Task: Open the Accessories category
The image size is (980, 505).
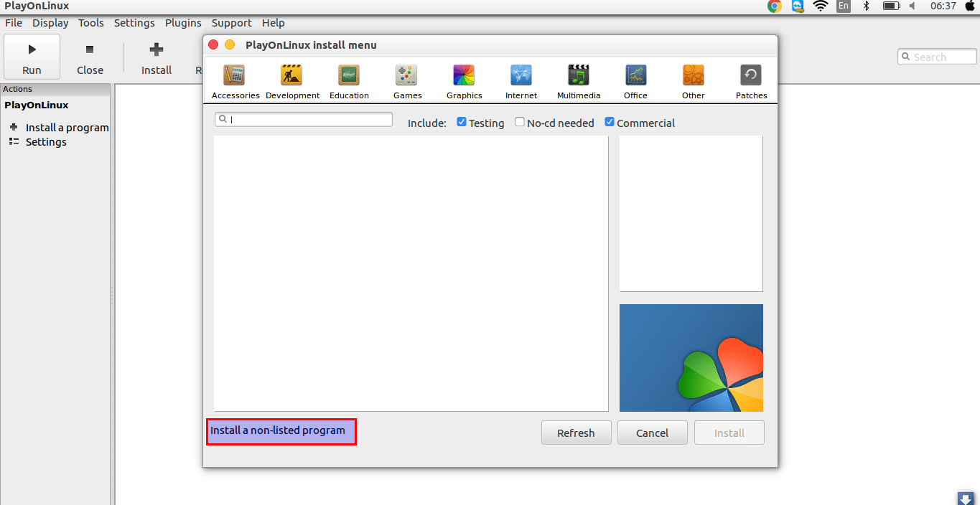Action: click(235, 79)
